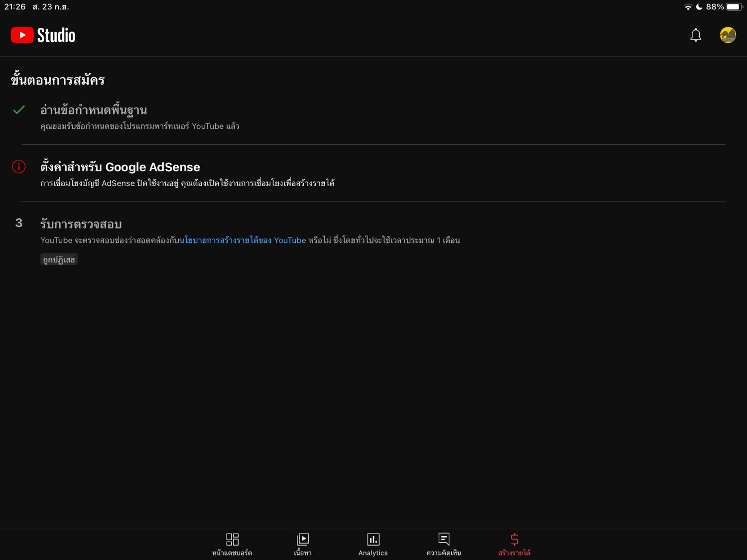Switch to the สร้างรายได้ tab label
Screen dimensions: 747x560
(x=514, y=553)
